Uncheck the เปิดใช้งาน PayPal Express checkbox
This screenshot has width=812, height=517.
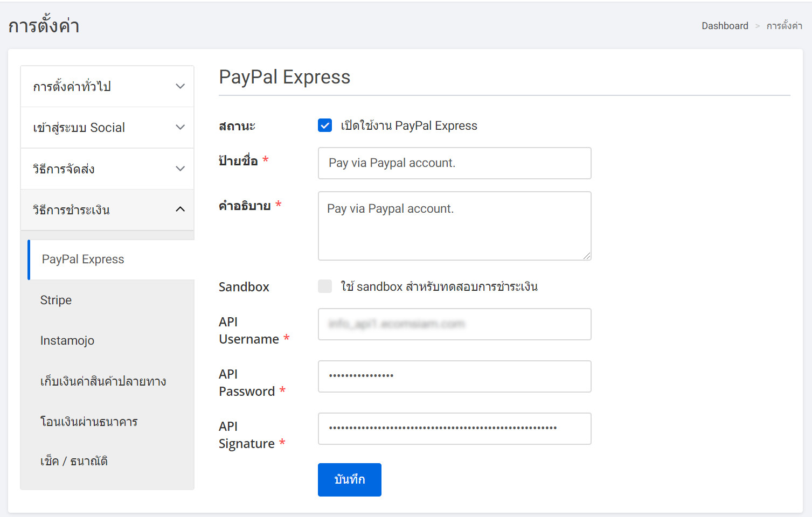(x=325, y=125)
